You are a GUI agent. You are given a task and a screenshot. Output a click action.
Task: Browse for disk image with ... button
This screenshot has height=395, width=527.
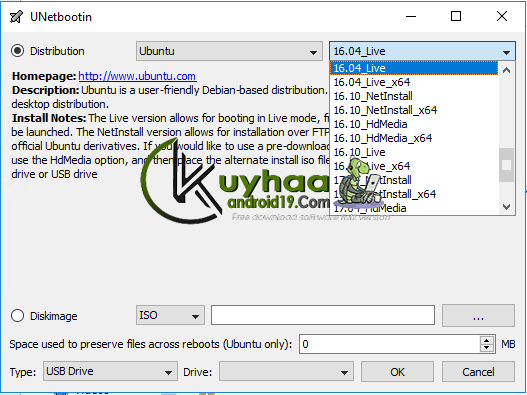478,315
